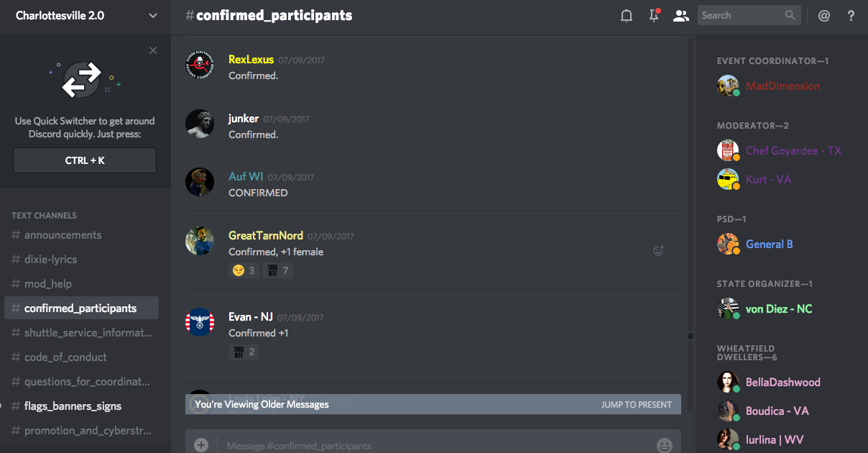Image resolution: width=868 pixels, height=453 pixels.
Task: Toggle reaction under Evan - NJ message
Action: click(244, 352)
